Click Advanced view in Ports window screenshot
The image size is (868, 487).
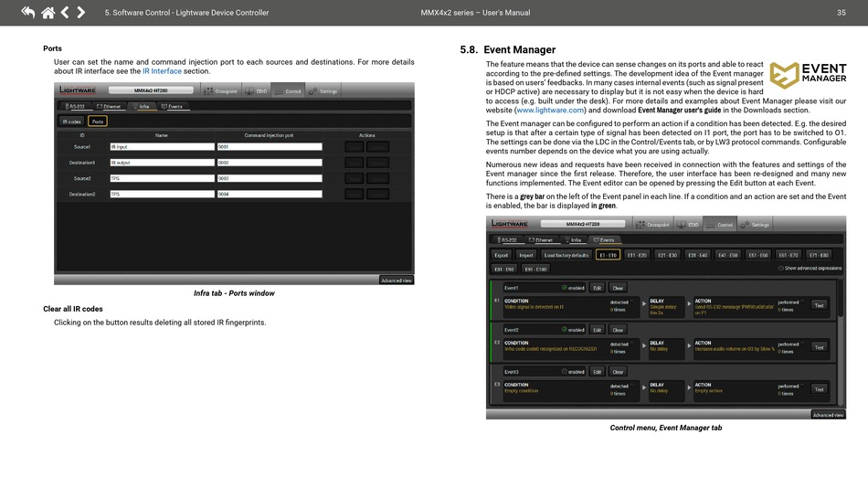click(x=397, y=280)
